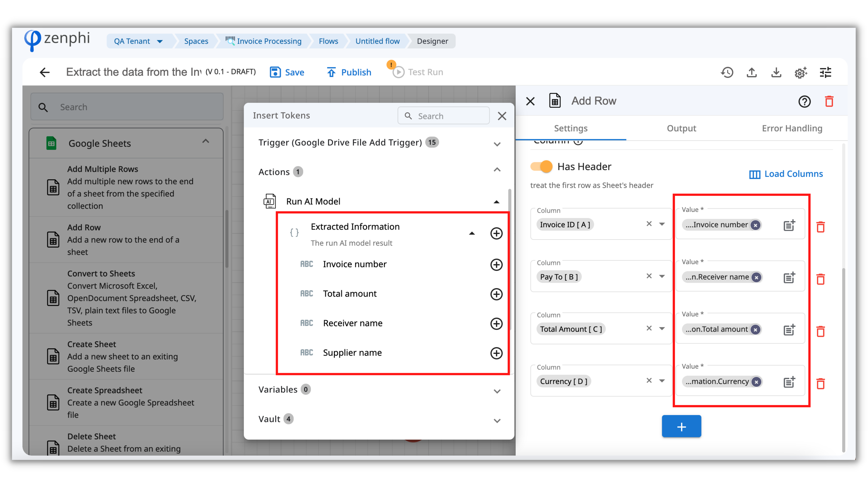Click the upload icon in top toolbar

[x=752, y=72]
